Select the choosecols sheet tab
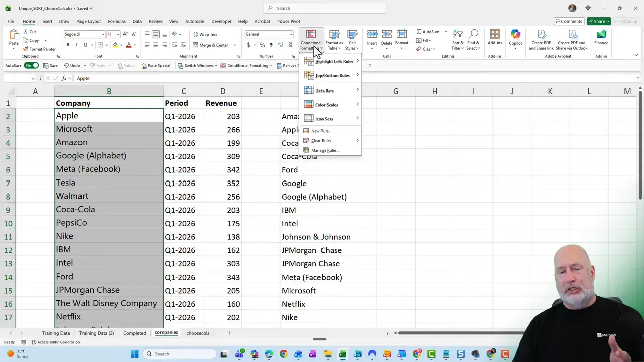 click(x=197, y=333)
